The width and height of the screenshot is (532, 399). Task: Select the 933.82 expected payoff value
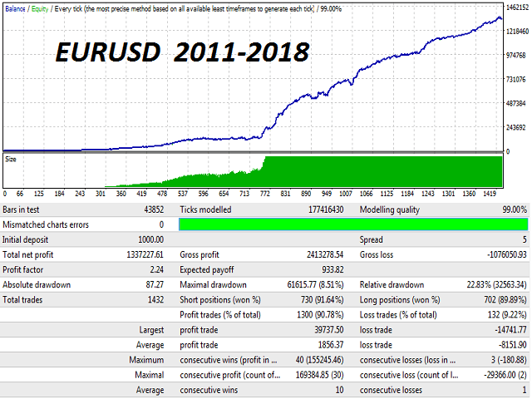[332, 269]
